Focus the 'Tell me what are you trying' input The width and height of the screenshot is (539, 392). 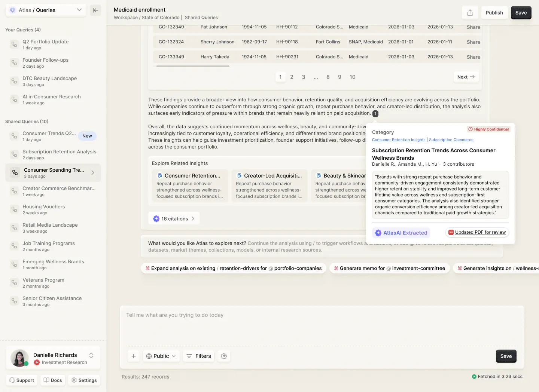click(322, 325)
